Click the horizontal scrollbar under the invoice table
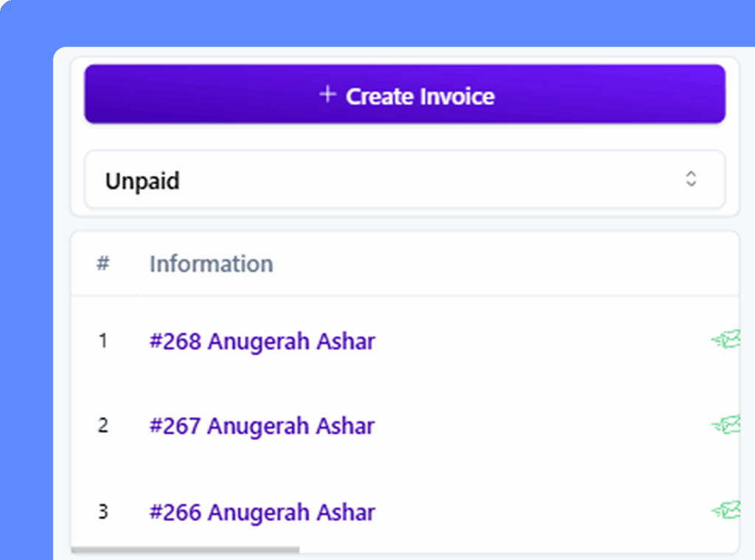 click(x=184, y=550)
